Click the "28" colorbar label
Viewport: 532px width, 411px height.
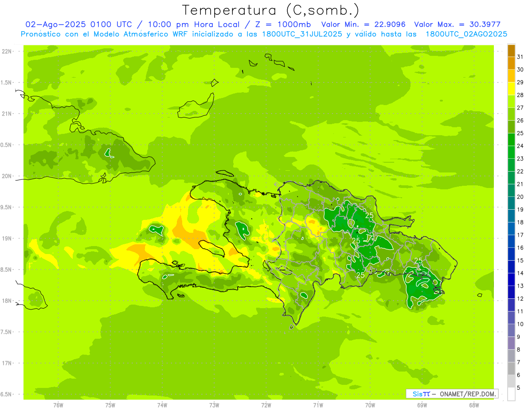pyautogui.click(x=520, y=95)
